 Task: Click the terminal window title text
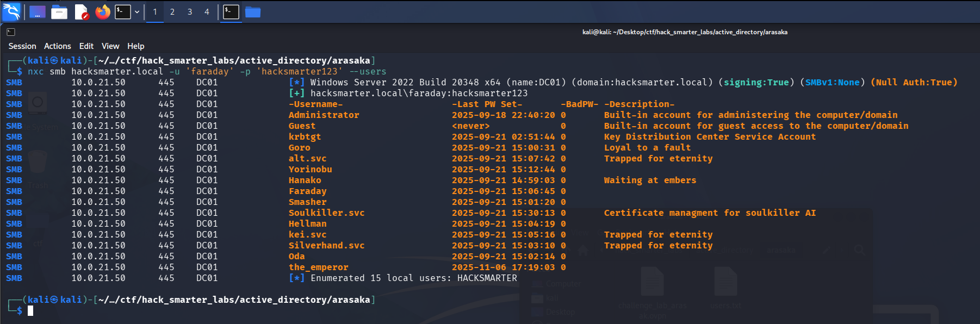tap(685, 32)
